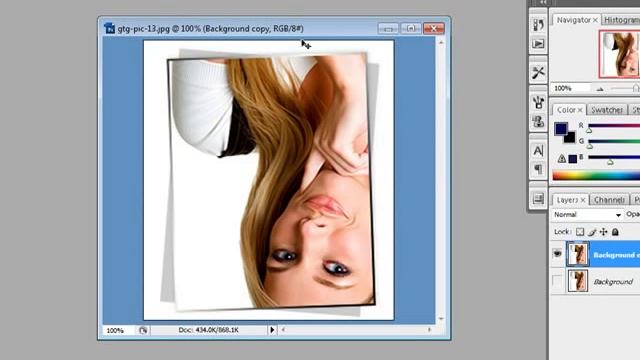
Task: Switch to the Swatches tab
Action: 607,110
